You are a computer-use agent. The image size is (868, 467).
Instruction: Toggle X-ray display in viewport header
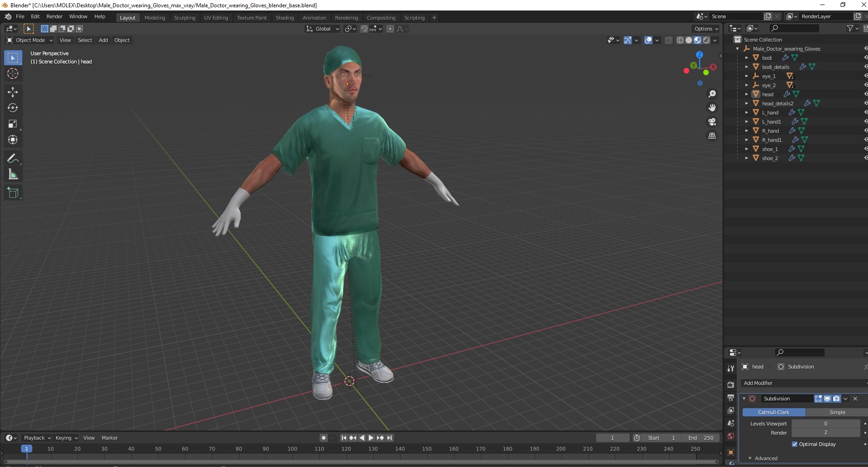(669, 40)
